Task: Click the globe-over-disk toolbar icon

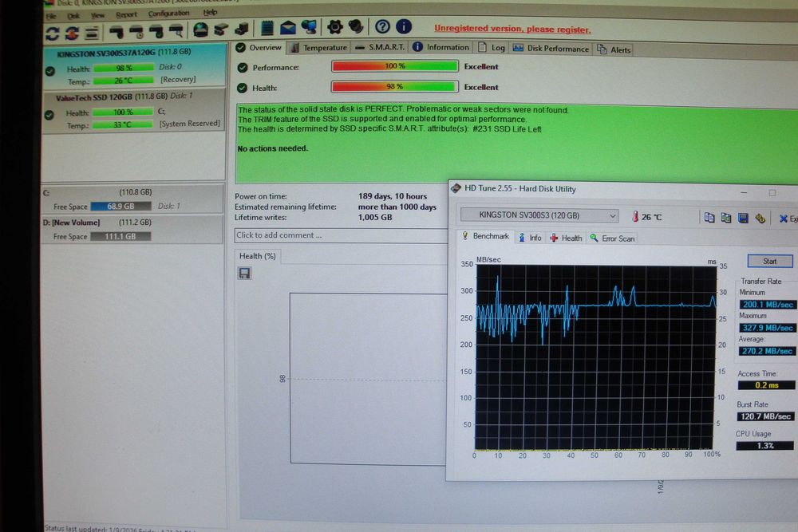Action: click(x=200, y=30)
